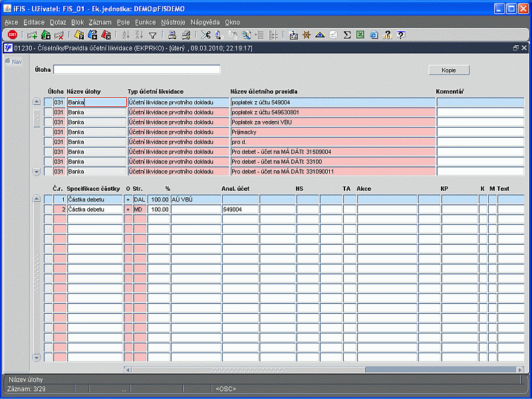The width and height of the screenshot is (532, 399).
Task: Tick the marker box for 'Poplatek za vedeni VBU'
Action: [x=48, y=122]
